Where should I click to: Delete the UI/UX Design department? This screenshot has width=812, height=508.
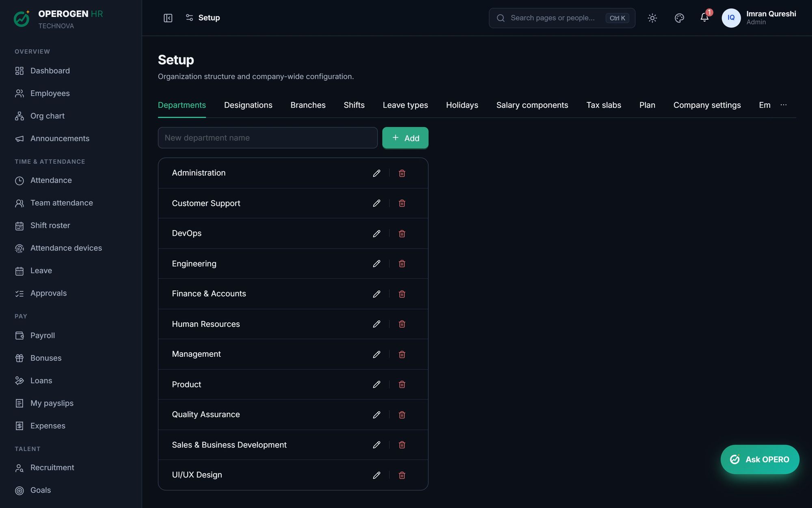tap(402, 475)
